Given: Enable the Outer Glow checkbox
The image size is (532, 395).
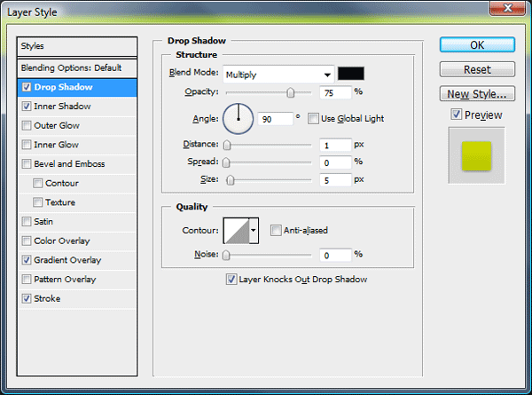Looking at the screenshot, I should pos(27,126).
